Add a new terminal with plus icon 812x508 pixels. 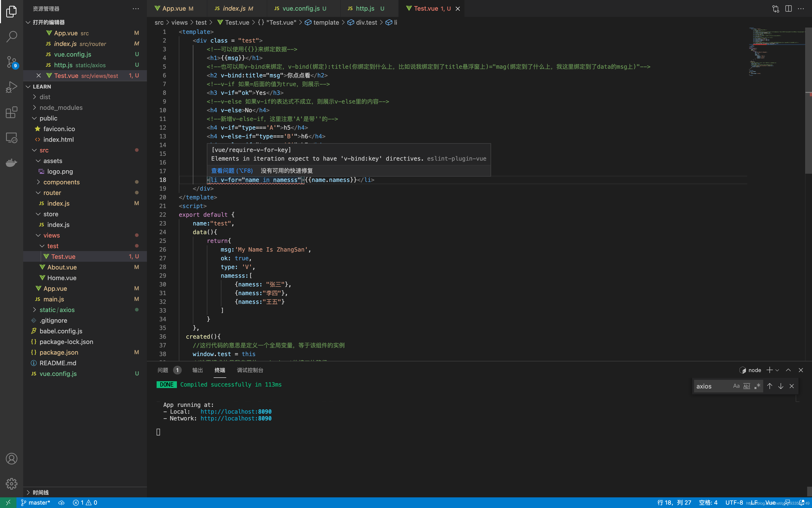point(769,370)
